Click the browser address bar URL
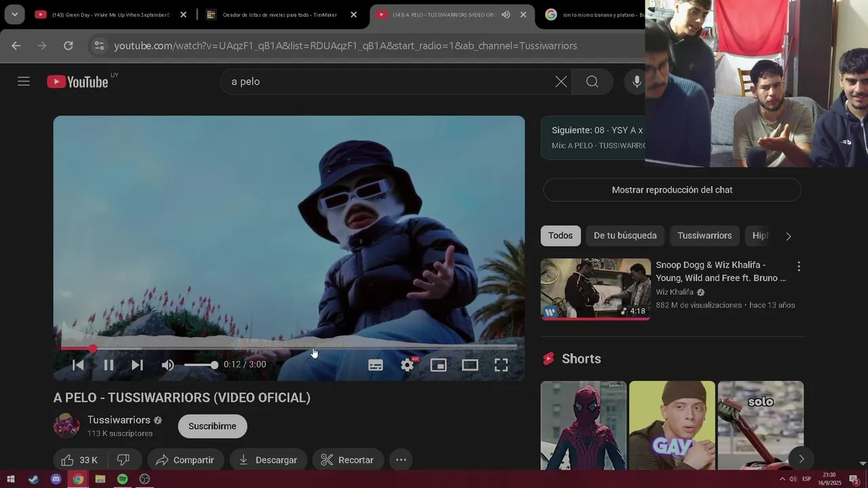Screen dimensions: 868x488 pyautogui.click(x=345, y=45)
